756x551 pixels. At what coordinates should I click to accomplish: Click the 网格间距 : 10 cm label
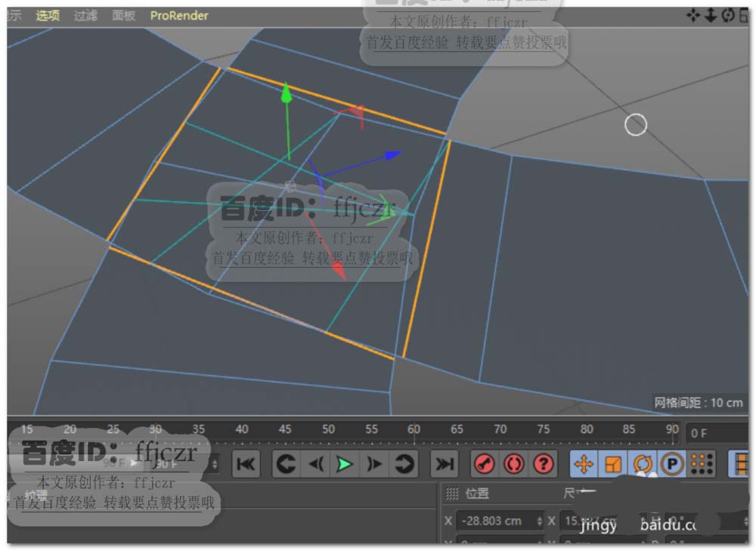(698, 403)
